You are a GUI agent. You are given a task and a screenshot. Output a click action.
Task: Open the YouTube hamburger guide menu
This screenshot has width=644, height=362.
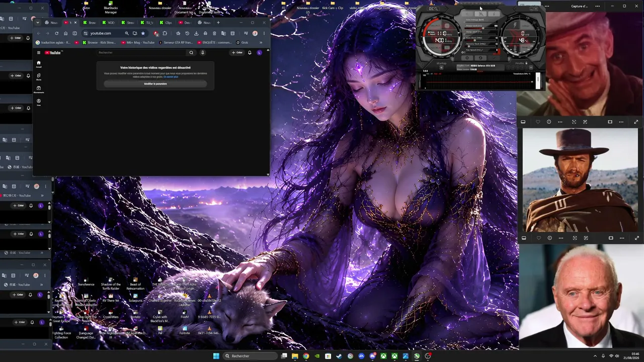click(x=38, y=52)
